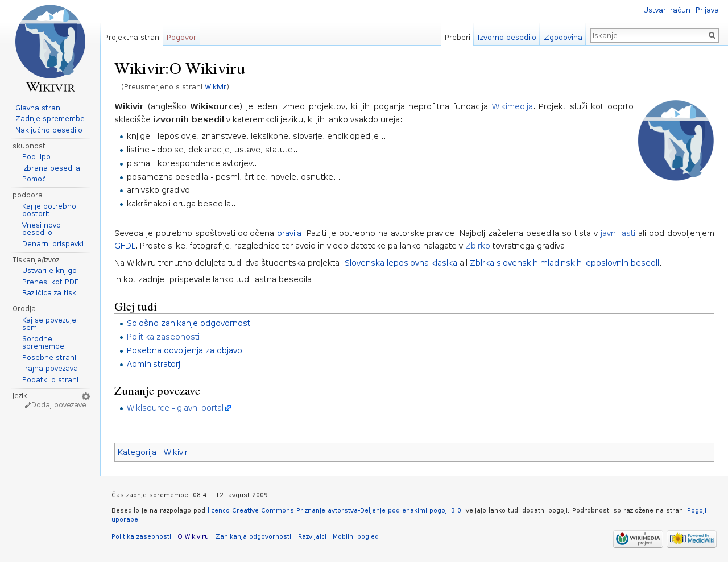Open the Ustvari račun link
This screenshot has width=728, height=562.
tap(666, 10)
